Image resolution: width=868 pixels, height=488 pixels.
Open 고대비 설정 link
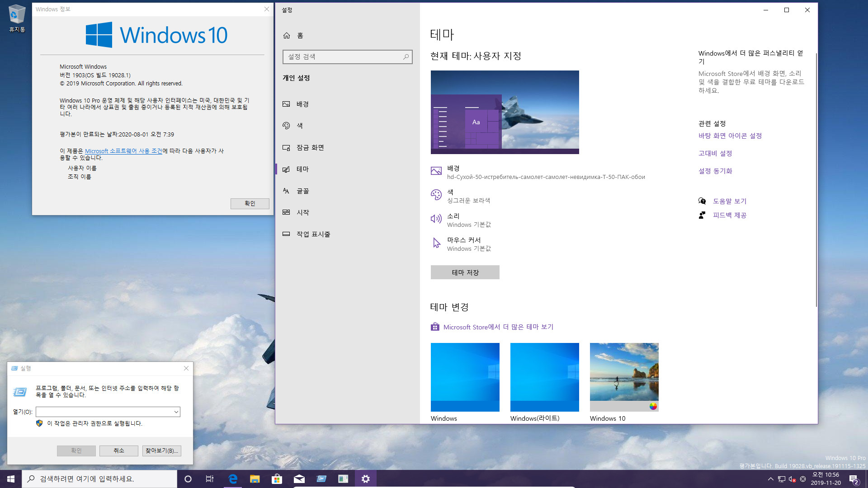tap(715, 154)
